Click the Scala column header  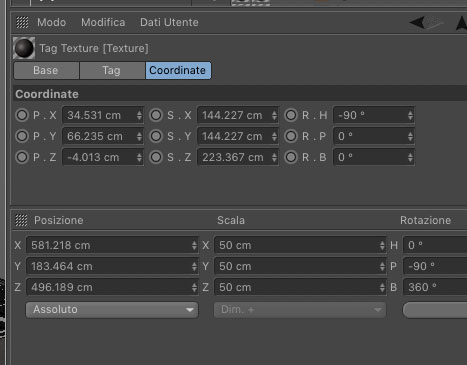(x=231, y=220)
